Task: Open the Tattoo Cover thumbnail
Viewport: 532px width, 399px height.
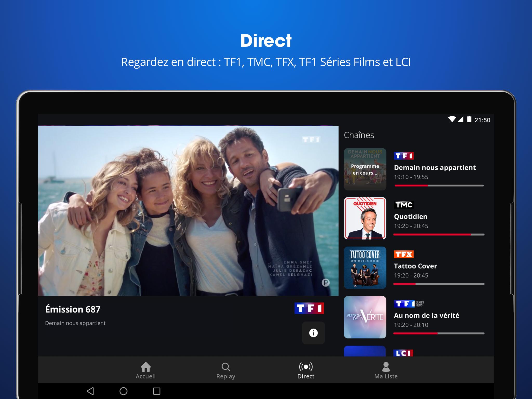Action: [x=365, y=268]
